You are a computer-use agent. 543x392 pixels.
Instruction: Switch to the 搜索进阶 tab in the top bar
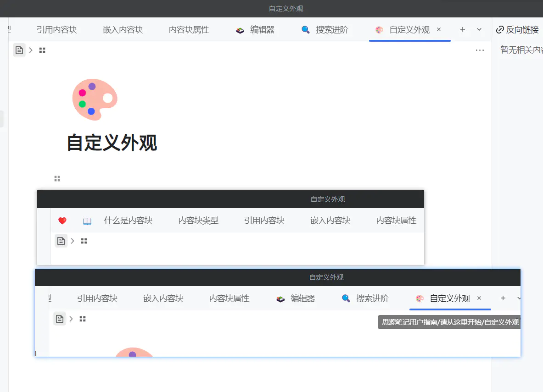[x=325, y=30]
